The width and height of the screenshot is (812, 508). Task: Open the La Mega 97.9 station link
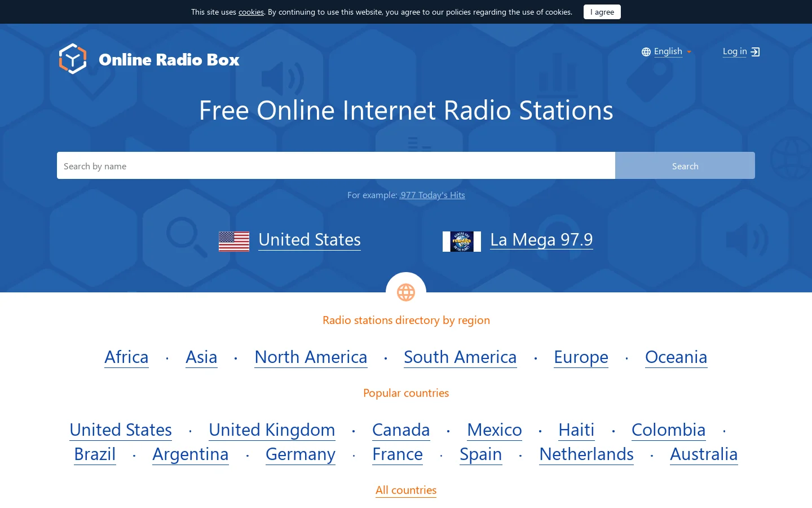[541, 239]
